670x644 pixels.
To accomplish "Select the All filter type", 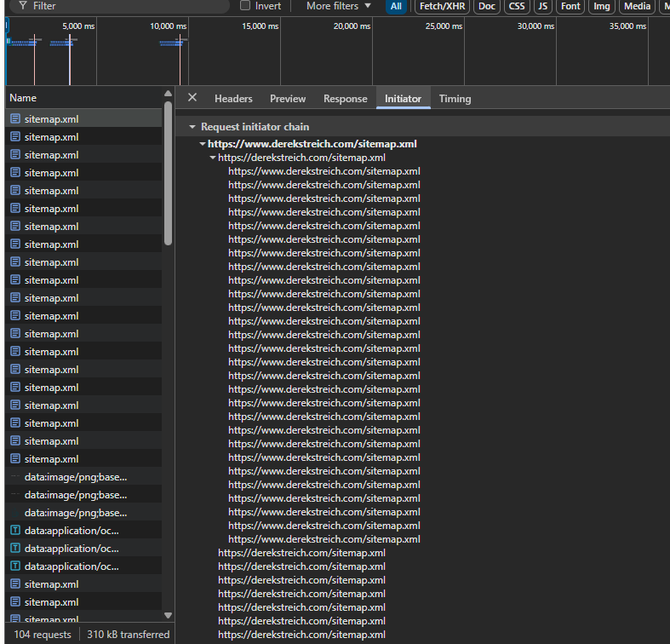I will [396, 7].
